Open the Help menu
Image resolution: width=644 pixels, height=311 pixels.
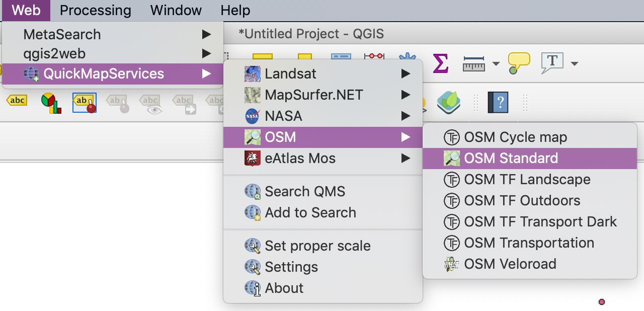[x=235, y=10]
